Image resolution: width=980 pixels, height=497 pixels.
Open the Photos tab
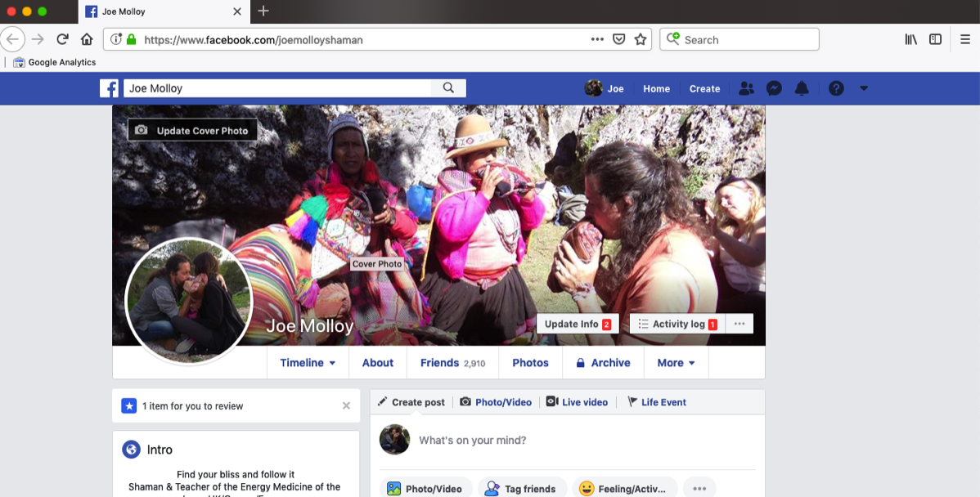[530, 363]
